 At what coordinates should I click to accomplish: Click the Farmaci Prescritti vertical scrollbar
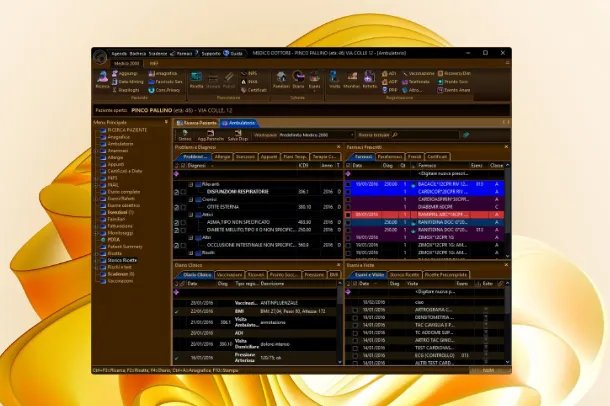pyautogui.click(x=507, y=210)
